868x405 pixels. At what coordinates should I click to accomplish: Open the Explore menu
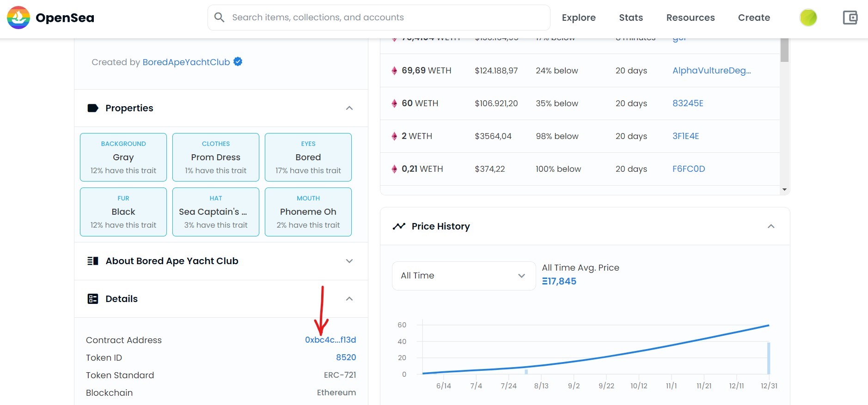pyautogui.click(x=579, y=18)
